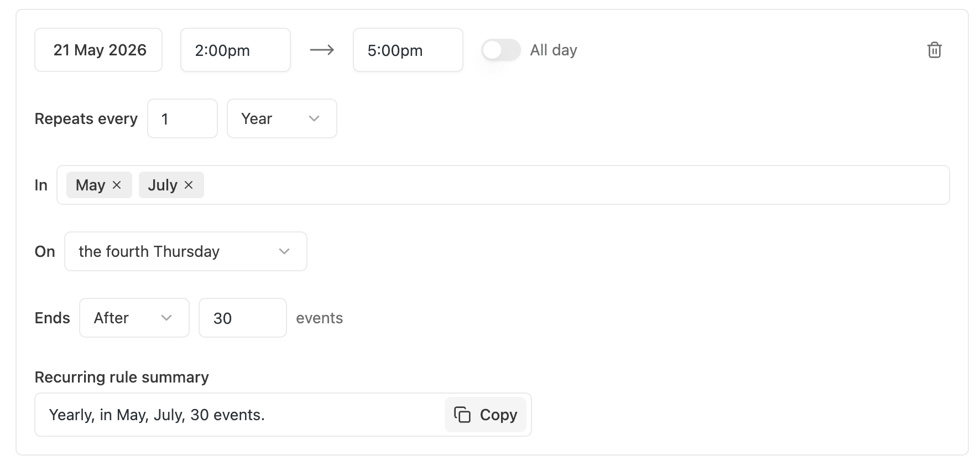Click the events count field showing 30
Image resolution: width=980 pixels, height=465 pixels.
tap(242, 318)
